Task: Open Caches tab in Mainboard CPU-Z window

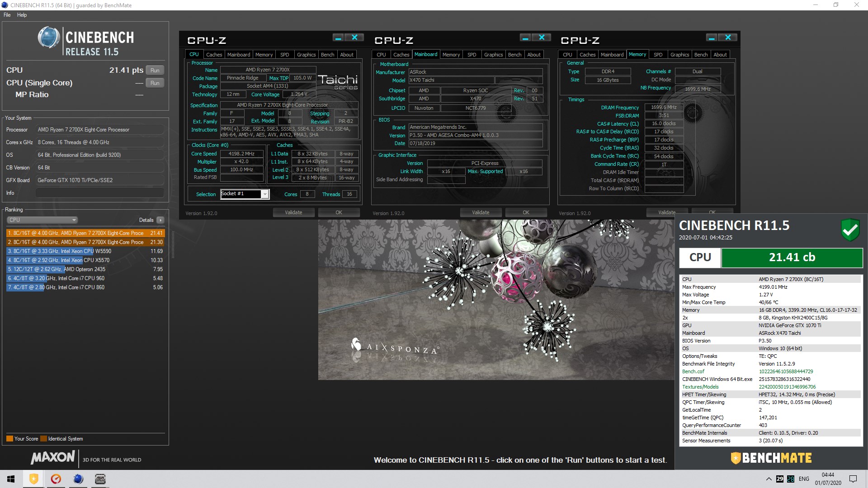Action: (x=401, y=55)
